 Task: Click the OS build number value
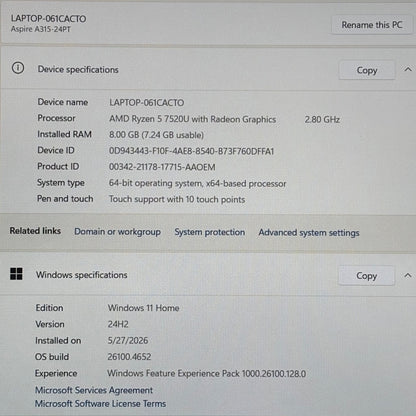(129, 357)
